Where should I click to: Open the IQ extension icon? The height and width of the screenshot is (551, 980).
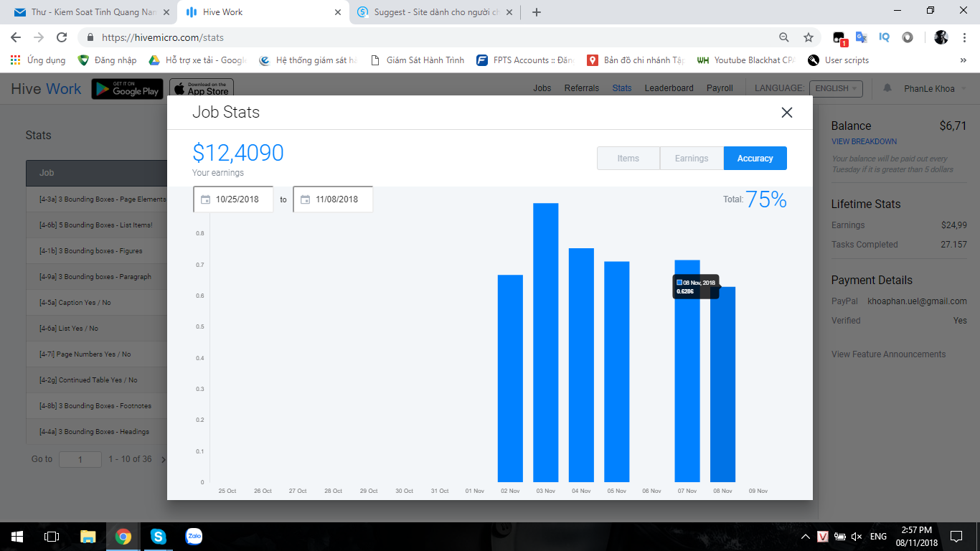coord(885,37)
